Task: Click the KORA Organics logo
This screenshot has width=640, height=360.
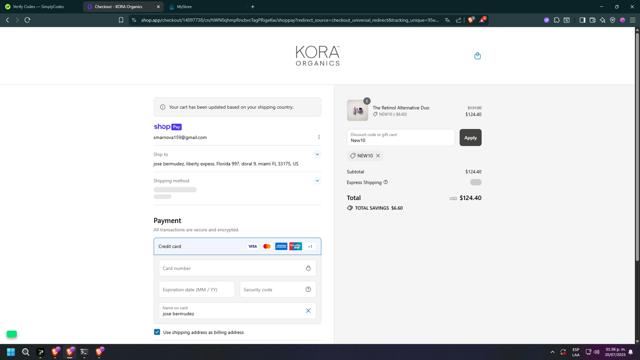Action: click(x=318, y=56)
